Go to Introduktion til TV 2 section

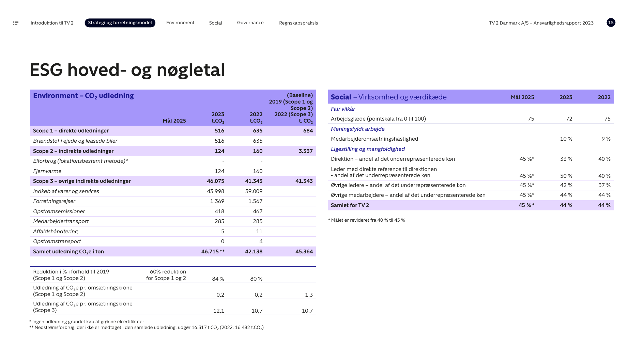point(52,23)
